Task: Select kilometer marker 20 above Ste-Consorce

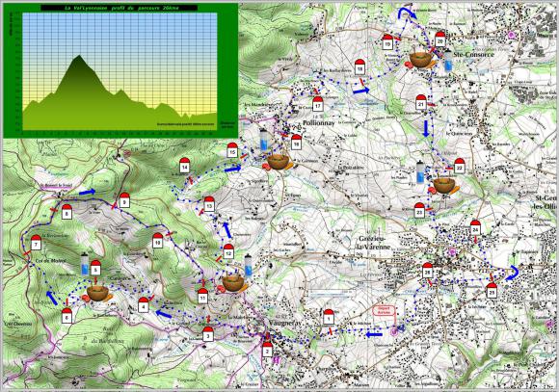Action: [x=440, y=39]
